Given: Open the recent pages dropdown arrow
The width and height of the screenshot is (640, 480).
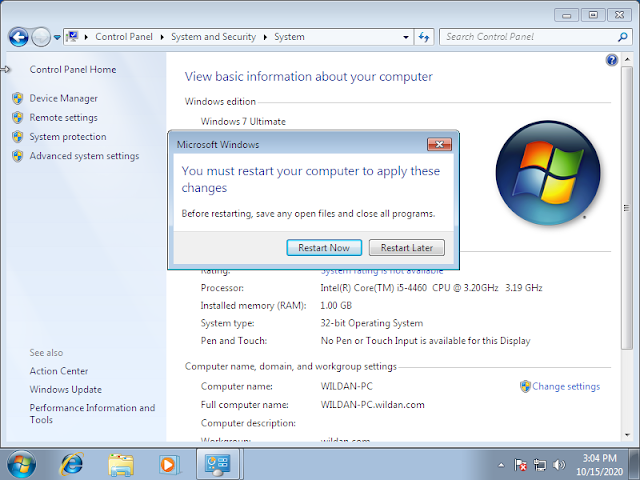Looking at the screenshot, I should coord(57,38).
